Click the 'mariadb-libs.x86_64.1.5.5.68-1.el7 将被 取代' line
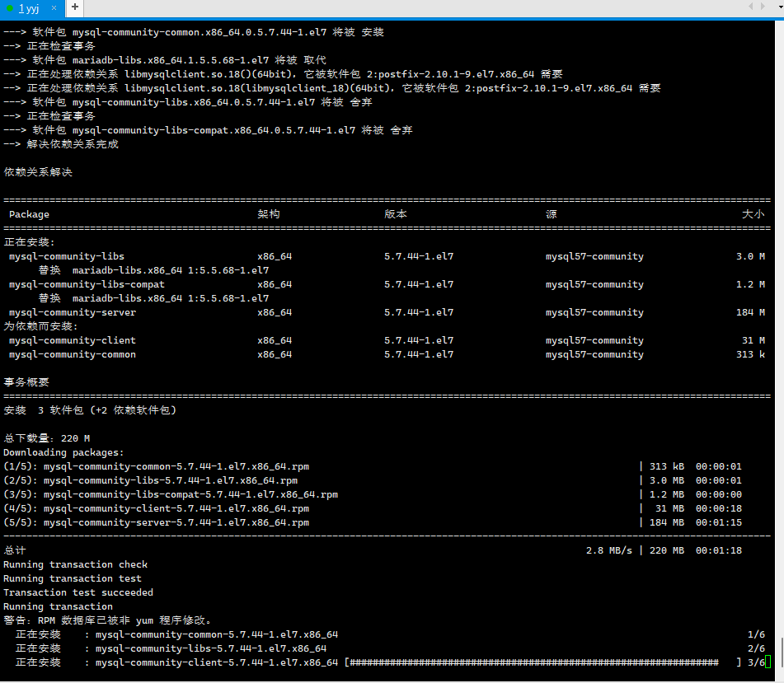784x683 pixels. point(165,60)
